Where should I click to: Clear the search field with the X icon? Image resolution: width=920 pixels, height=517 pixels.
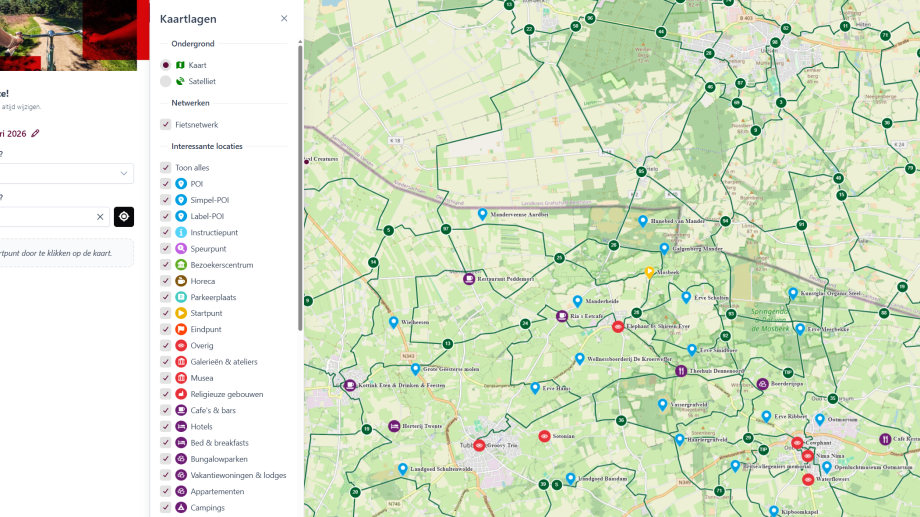(100, 217)
